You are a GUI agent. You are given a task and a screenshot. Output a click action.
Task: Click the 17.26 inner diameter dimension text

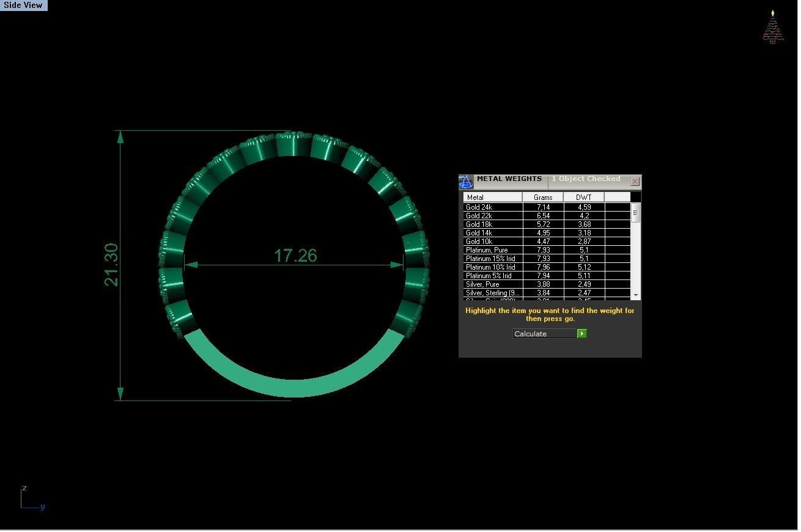295,255
